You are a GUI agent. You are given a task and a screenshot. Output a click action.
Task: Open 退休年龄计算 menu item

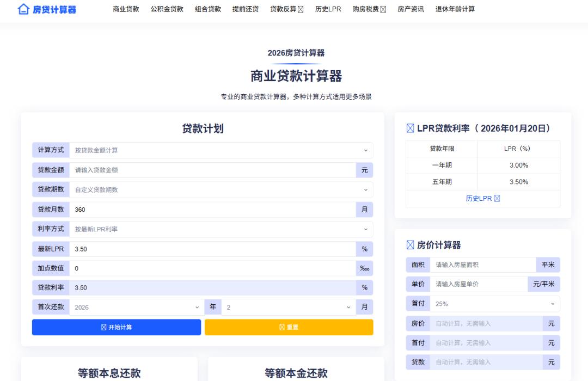pos(455,9)
